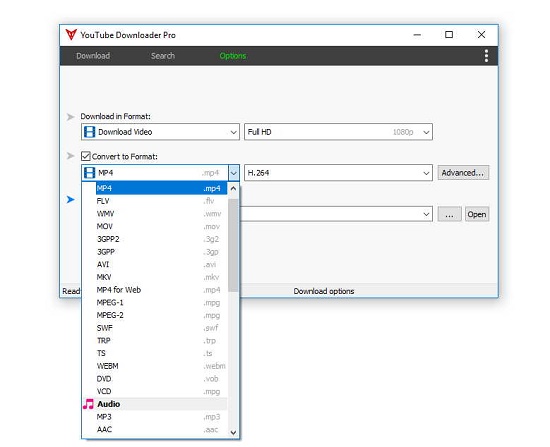550x447 pixels.
Task: Choose MKV from the list
Action: pyautogui.click(x=161, y=277)
